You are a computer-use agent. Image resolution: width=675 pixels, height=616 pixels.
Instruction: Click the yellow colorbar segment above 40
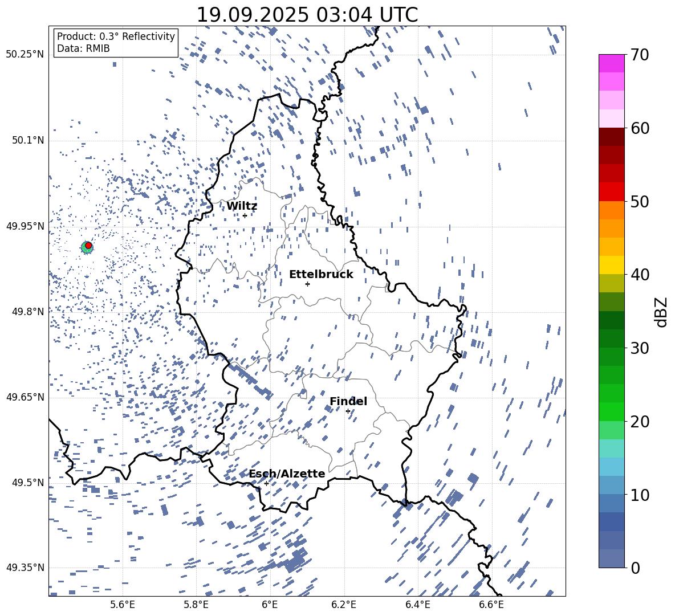(x=611, y=265)
